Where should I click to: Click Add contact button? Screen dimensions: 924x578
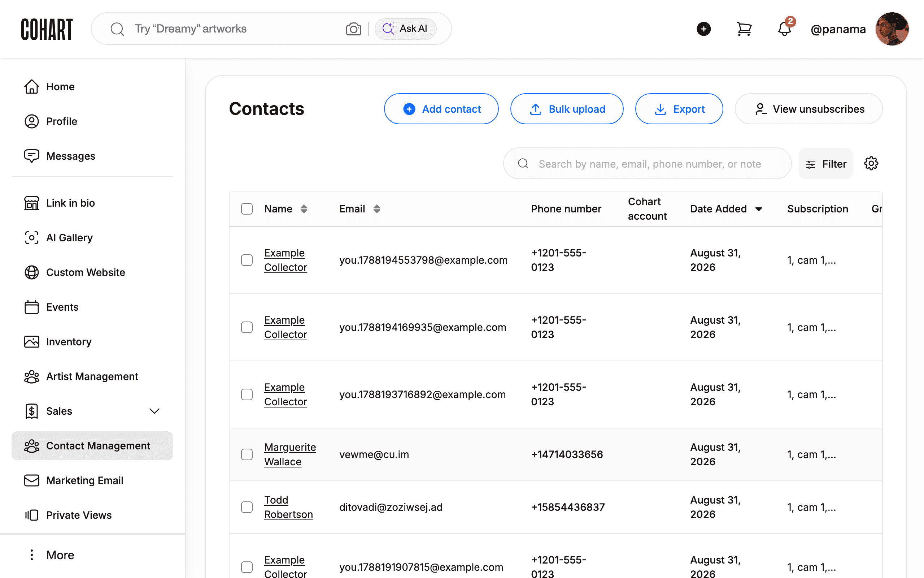[x=441, y=109]
